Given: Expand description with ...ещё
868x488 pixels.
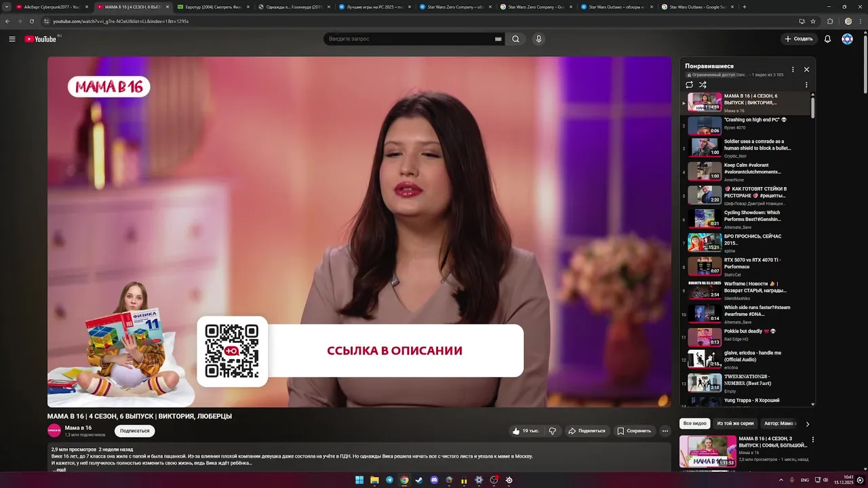Looking at the screenshot, I should pos(60,470).
